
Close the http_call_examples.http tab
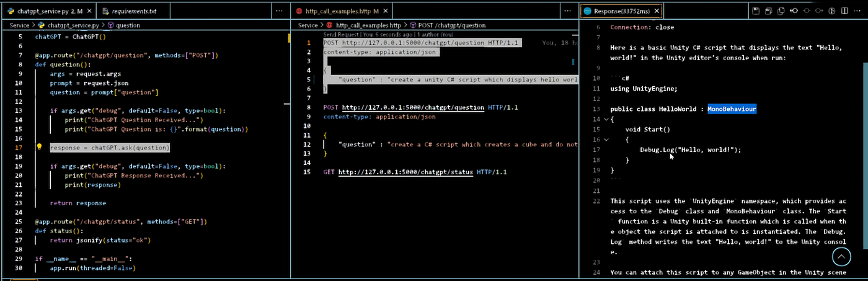(386, 11)
